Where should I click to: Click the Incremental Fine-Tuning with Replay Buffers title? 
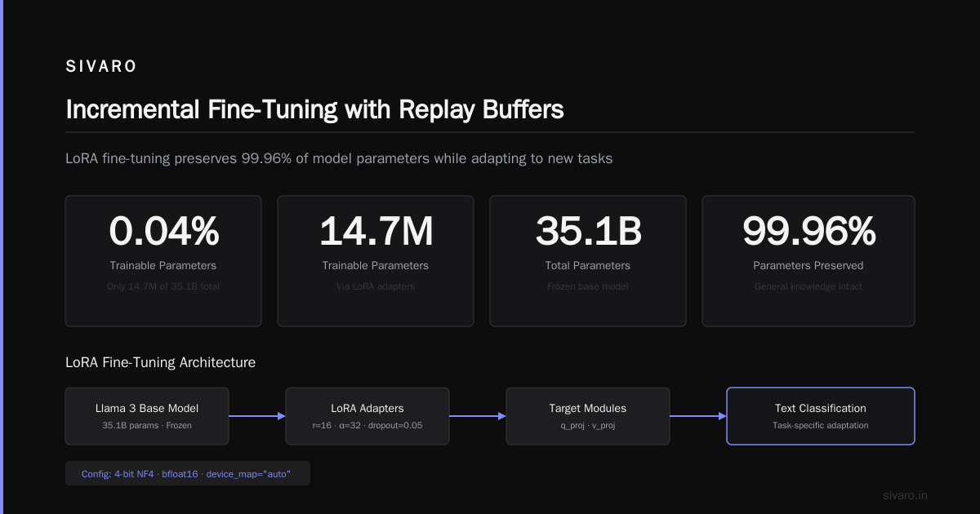(x=314, y=109)
